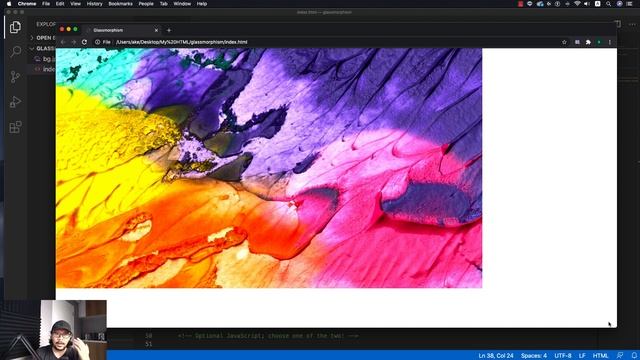Close the Glassmorphism tab
The width and height of the screenshot is (640, 360).
156,30
